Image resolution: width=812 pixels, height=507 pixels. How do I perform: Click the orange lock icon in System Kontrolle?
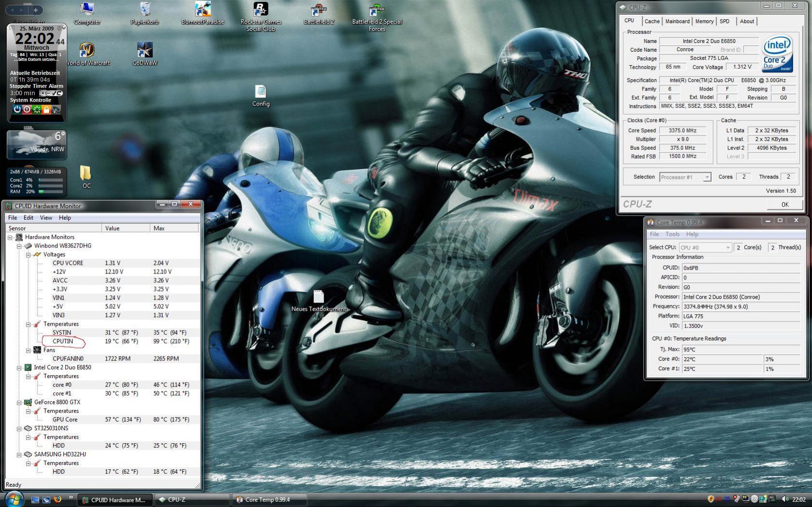pyautogui.click(x=46, y=109)
